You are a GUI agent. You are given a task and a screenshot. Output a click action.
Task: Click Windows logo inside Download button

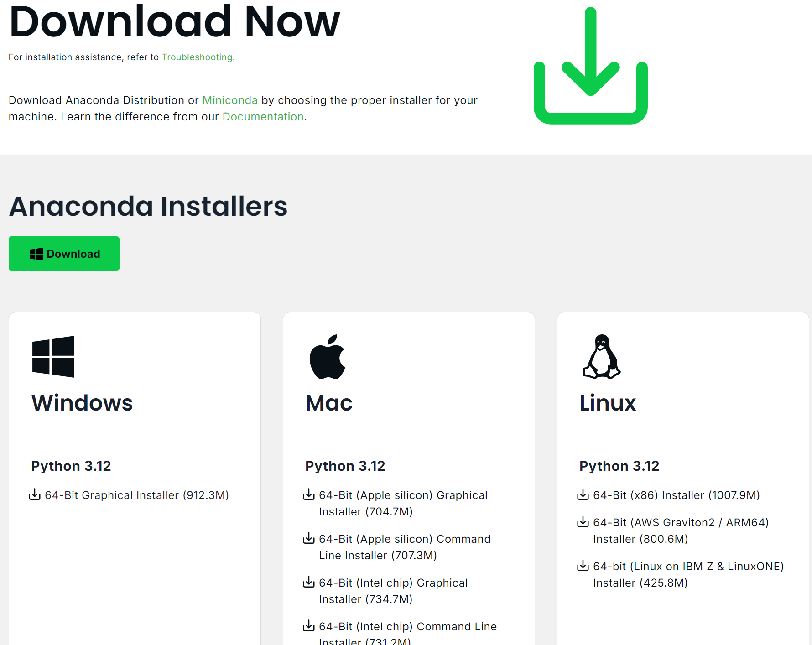click(36, 254)
